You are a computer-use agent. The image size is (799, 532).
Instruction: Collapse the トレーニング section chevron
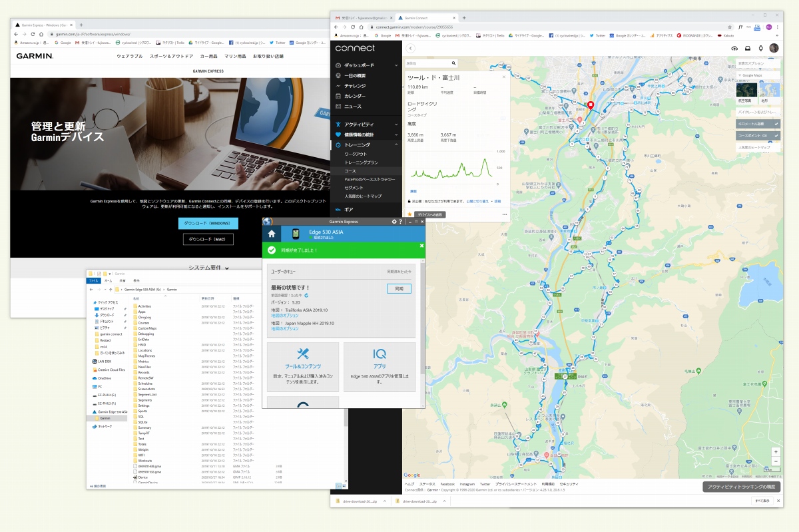397,144
